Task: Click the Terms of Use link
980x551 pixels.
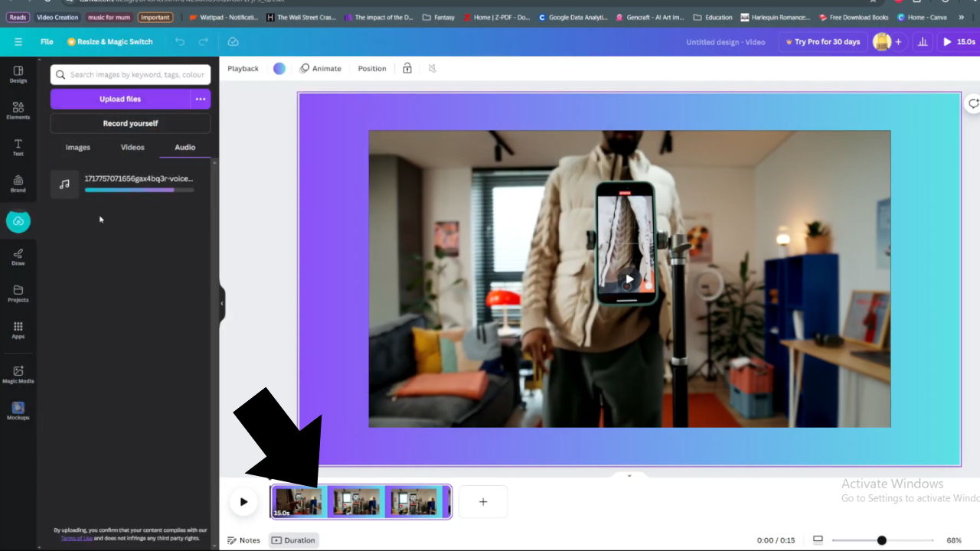Action: [x=77, y=538]
